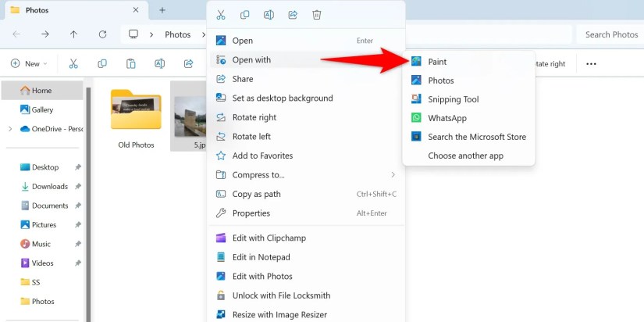The image size is (644, 322).
Task: Open the image with Snipping Tool
Action: point(468,99)
